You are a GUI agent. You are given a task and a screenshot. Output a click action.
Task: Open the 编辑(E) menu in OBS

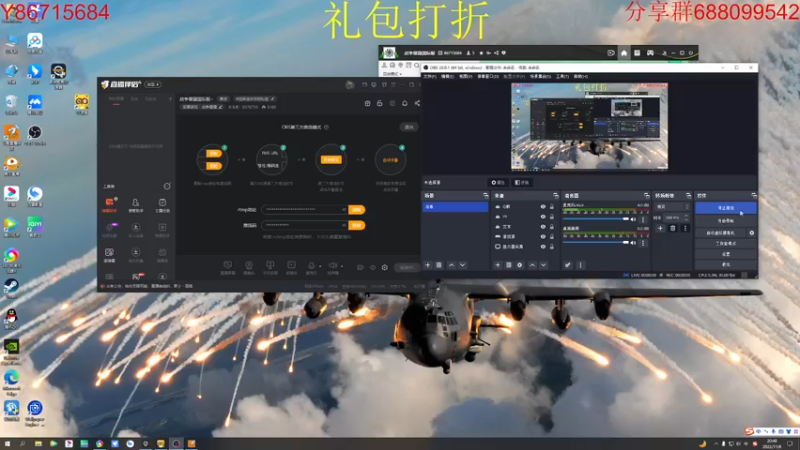(447, 77)
